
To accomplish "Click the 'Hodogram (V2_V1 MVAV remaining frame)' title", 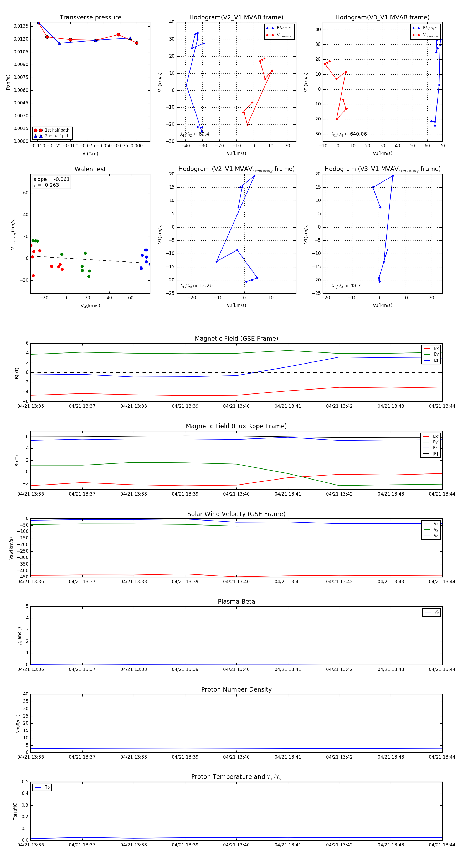I will 236,169.
